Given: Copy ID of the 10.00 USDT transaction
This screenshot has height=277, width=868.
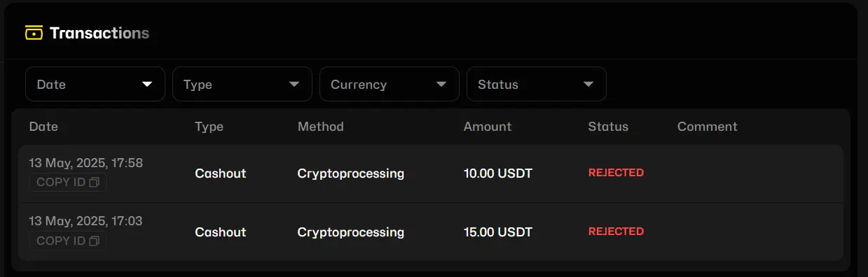Looking at the screenshot, I should pyautogui.click(x=68, y=182).
